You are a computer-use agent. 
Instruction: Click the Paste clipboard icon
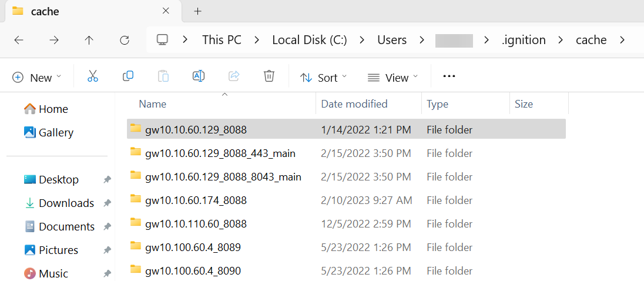tap(163, 76)
